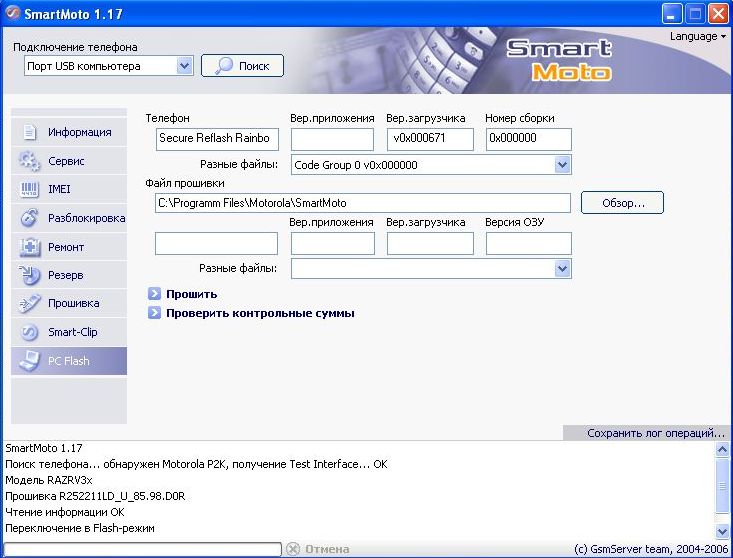The width and height of the screenshot is (733, 558).
Task: Click the lower Вер.загрузчика empty field
Action: [x=430, y=243]
